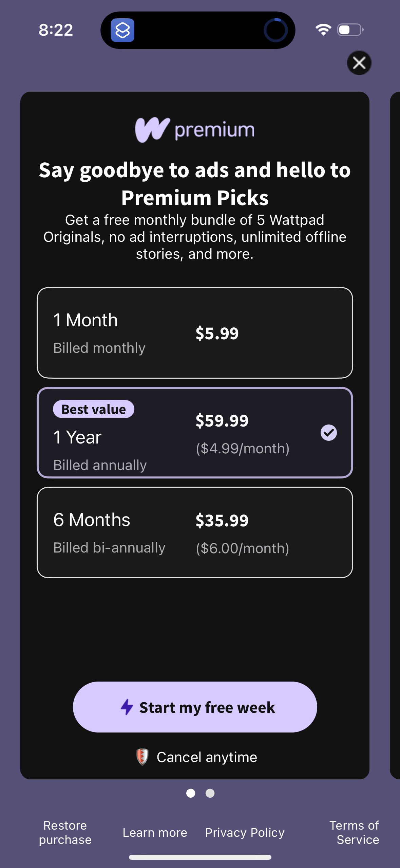Tap the battery indicator icon

point(350,30)
